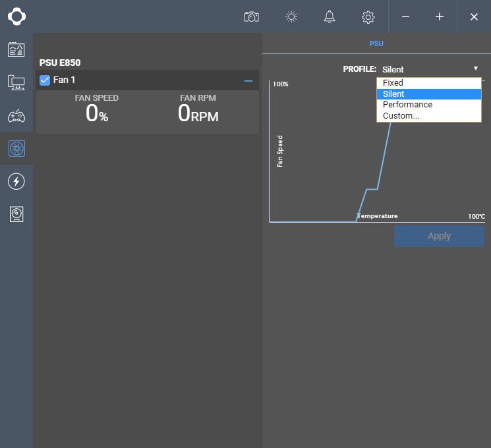Image resolution: width=491 pixels, height=448 pixels.
Task: Click the 0 RPM fan value
Action: [198, 113]
